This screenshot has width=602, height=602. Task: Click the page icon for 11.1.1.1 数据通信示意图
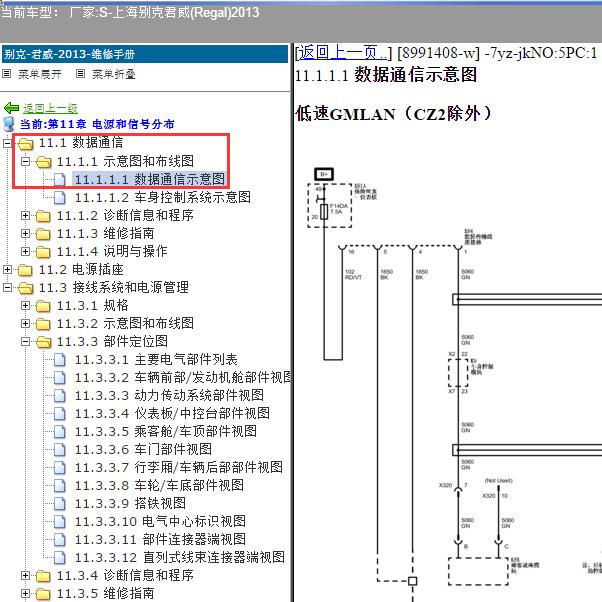(60, 179)
